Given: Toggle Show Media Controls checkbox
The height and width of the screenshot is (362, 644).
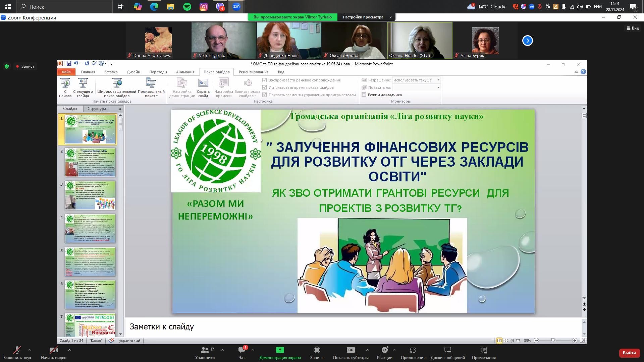Looking at the screenshot, I should (x=264, y=95).
